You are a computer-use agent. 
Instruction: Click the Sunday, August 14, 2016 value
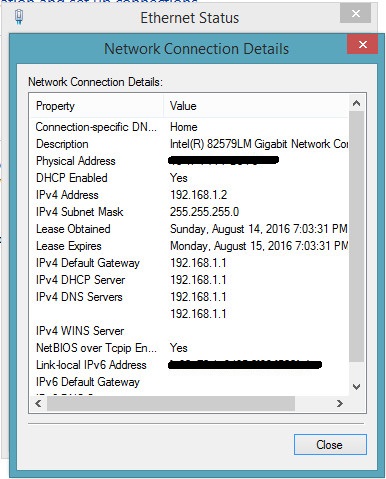(259, 229)
